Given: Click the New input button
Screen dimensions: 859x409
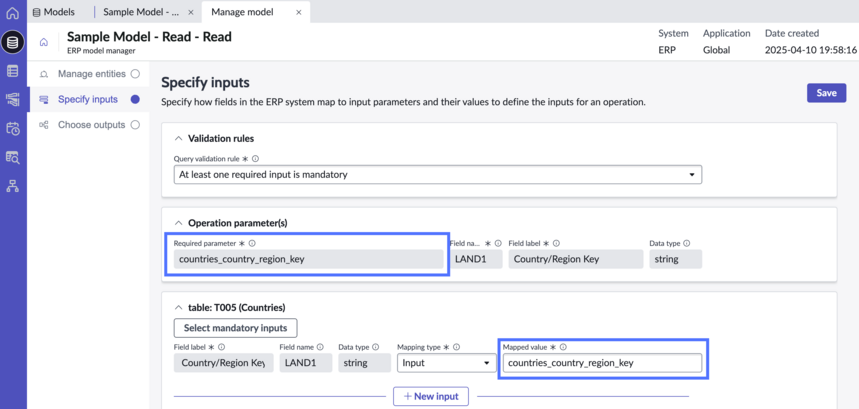Looking at the screenshot, I should (x=431, y=396).
